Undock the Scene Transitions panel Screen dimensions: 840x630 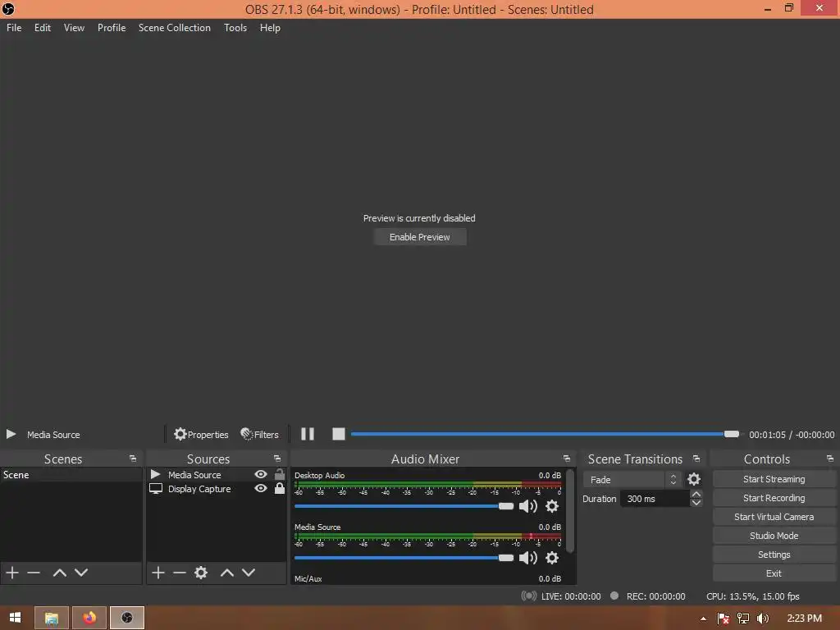(x=696, y=459)
